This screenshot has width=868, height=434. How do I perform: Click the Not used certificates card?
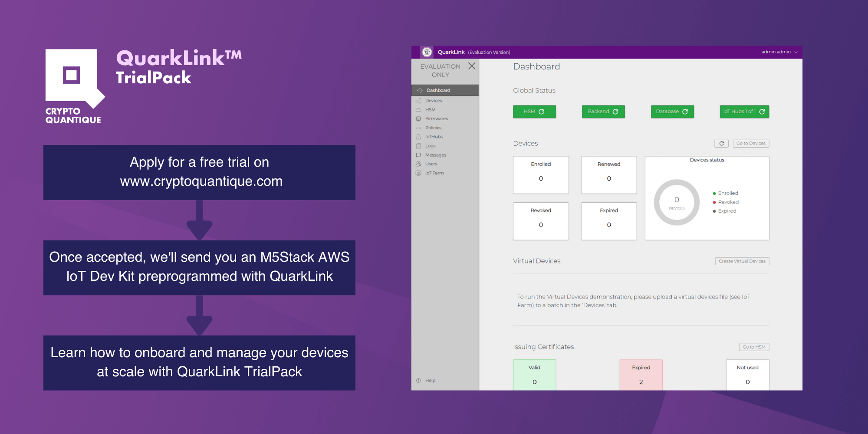point(747,375)
